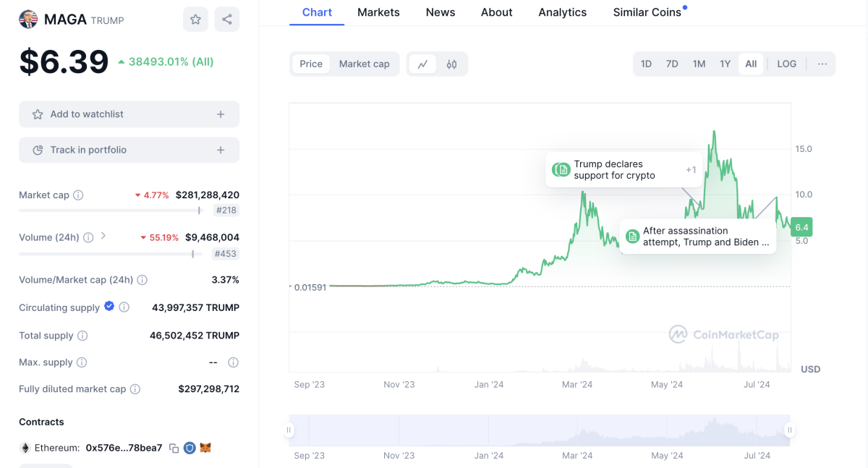868x468 pixels.
Task: Click the star favorite icon button
Action: [195, 20]
